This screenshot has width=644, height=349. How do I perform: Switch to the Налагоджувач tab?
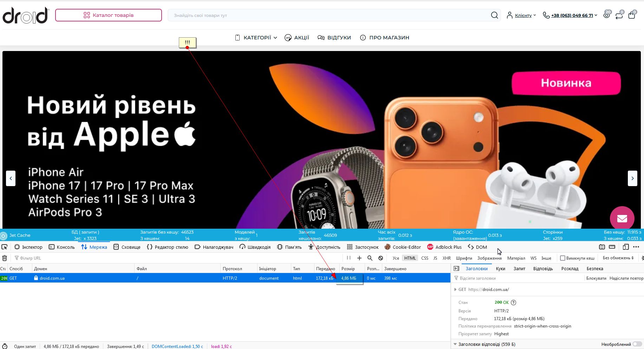[x=214, y=247]
